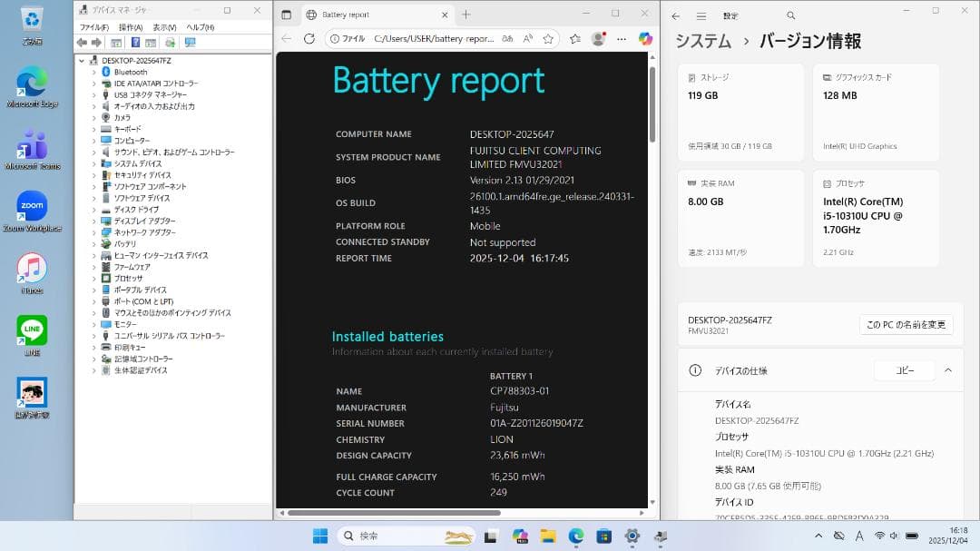Viewport: 980px width, 551px height.
Task: Open Edge favorites list icon
Action: click(574, 40)
